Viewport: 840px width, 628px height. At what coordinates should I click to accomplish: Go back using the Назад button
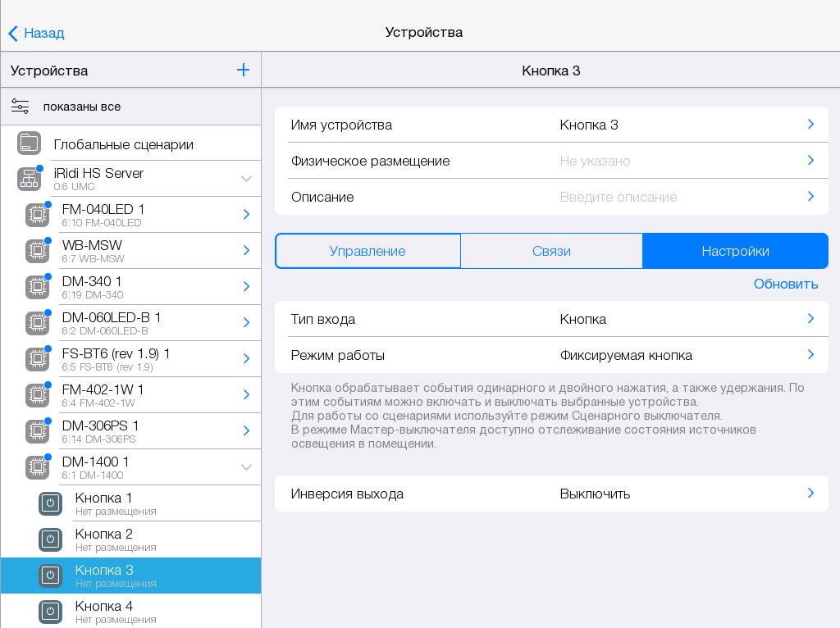pyautogui.click(x=37, y=33)
